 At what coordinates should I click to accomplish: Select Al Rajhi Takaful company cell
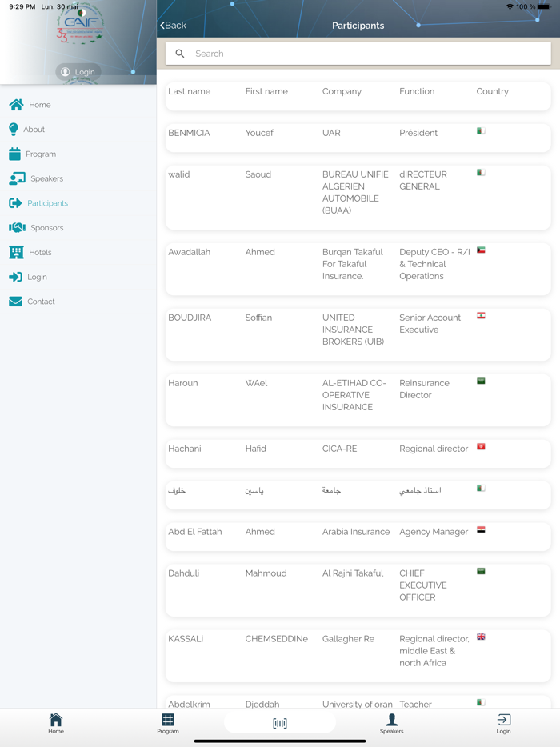[x=353, y=573]
